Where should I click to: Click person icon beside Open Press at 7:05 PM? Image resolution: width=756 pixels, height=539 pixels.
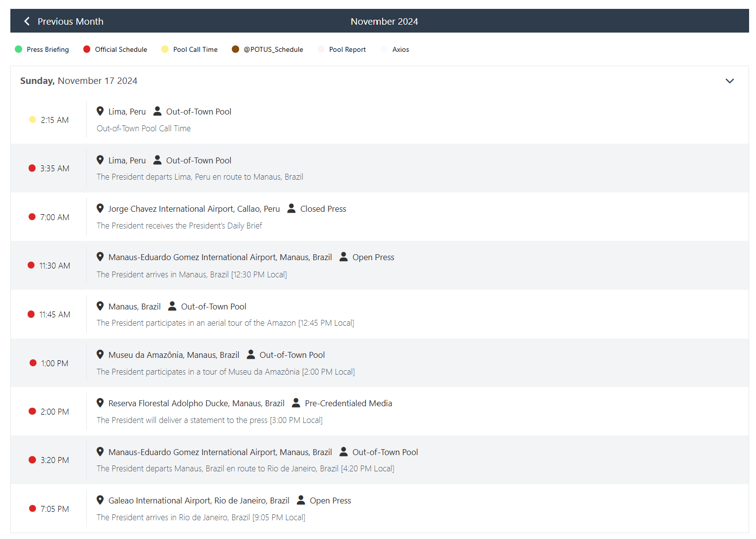301,500
